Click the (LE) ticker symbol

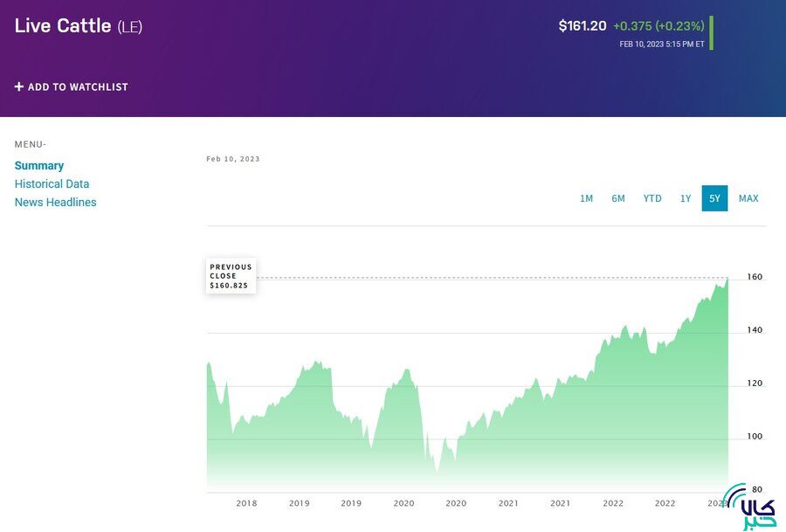point(130,27)
